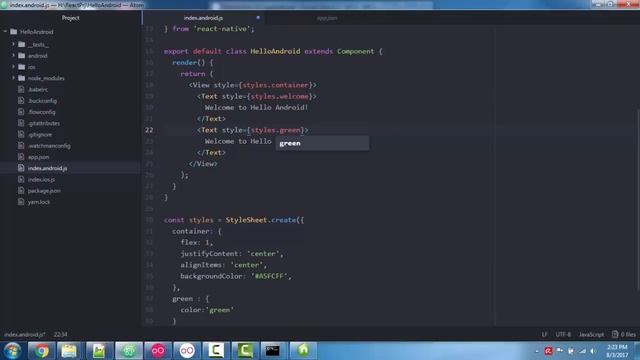
Task: Click the .gitignore file icon
Action: click(21, 134)
